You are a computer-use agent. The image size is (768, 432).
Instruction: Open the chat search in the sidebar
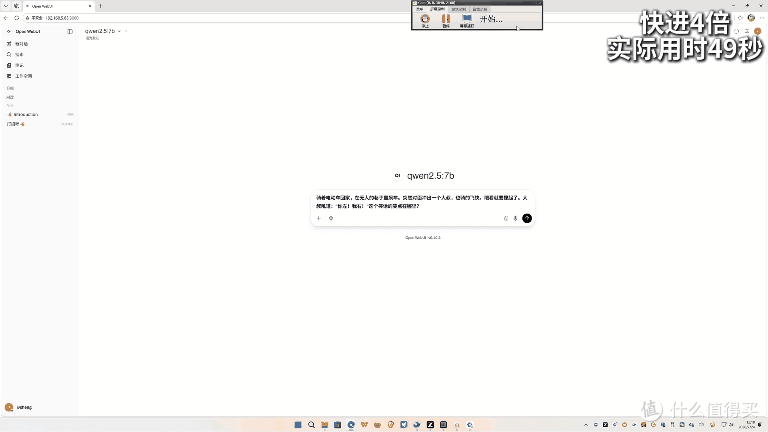(x=39, y=54)
